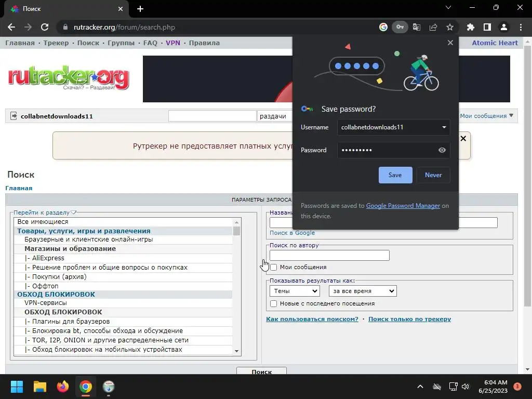This screenshot has height=399, width=532.
Task: Open the network tray icon
Action: point(453,387)
